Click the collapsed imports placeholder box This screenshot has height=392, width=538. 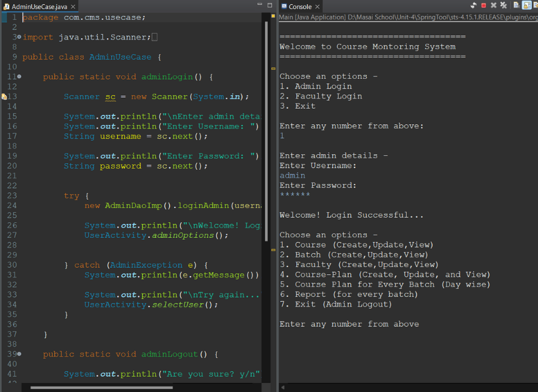pyautogui.click(x=154, y=37)
